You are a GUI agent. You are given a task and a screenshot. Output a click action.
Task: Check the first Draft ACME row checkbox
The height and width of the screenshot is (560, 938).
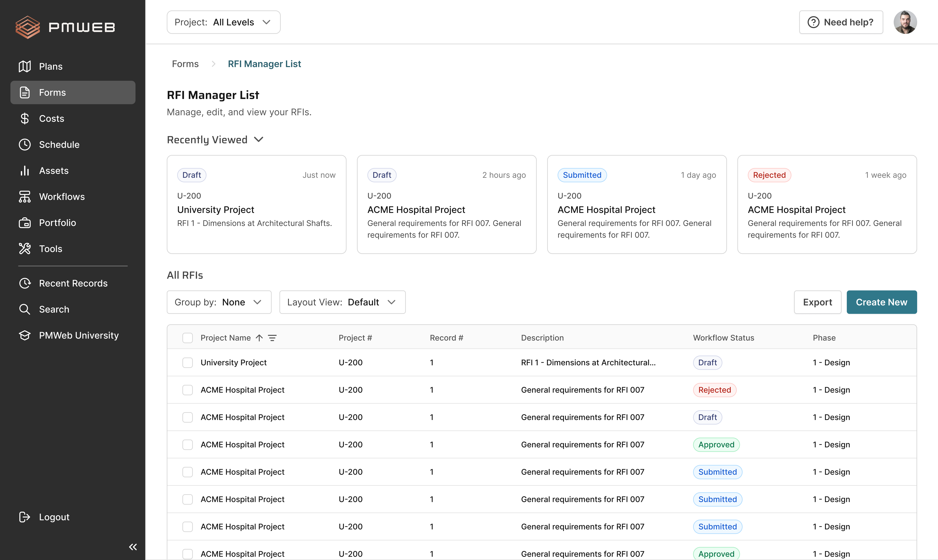click(x=188, y=417)
